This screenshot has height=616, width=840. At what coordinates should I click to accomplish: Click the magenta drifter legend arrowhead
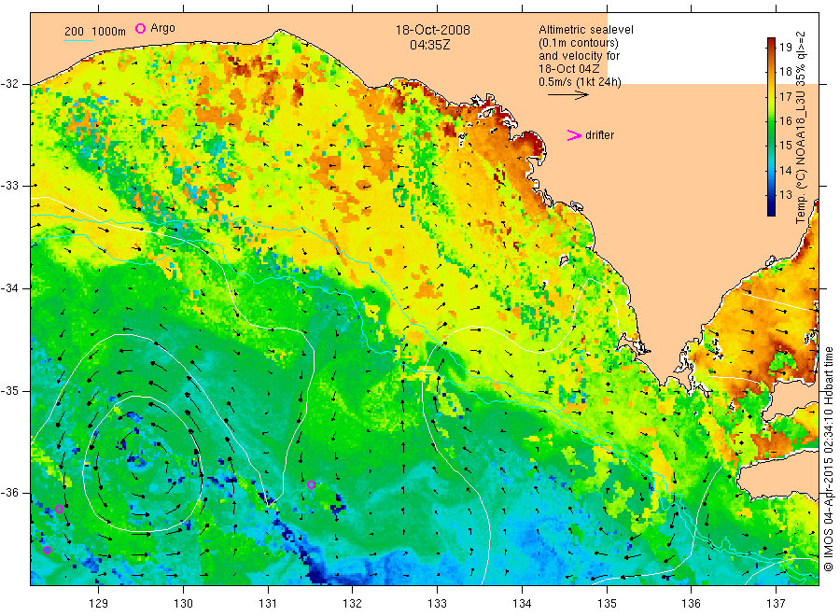click(x=574, y=135)
